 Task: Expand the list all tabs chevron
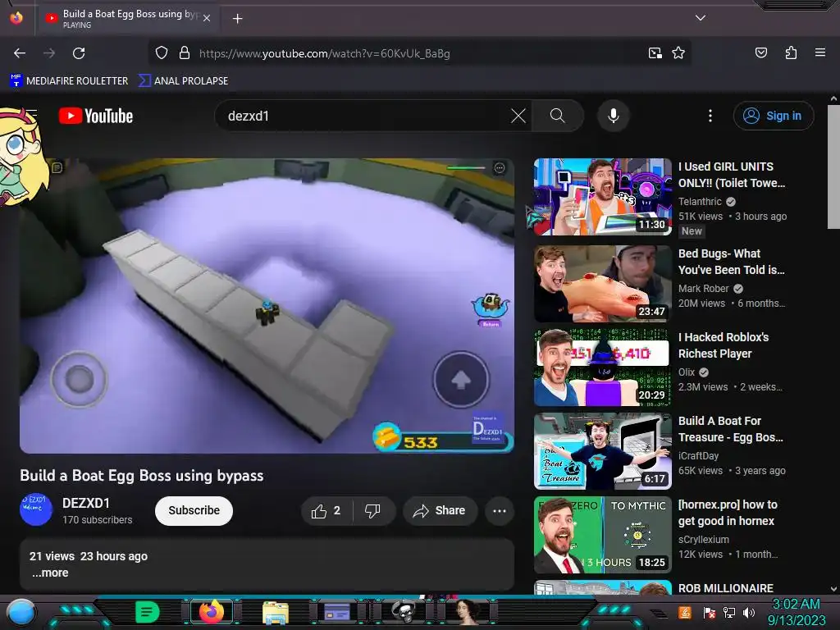[701, 18]
